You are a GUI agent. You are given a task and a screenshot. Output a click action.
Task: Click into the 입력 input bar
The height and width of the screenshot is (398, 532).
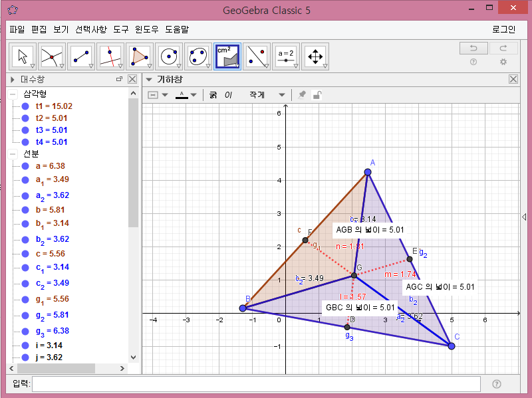click(x=256, y=384)
